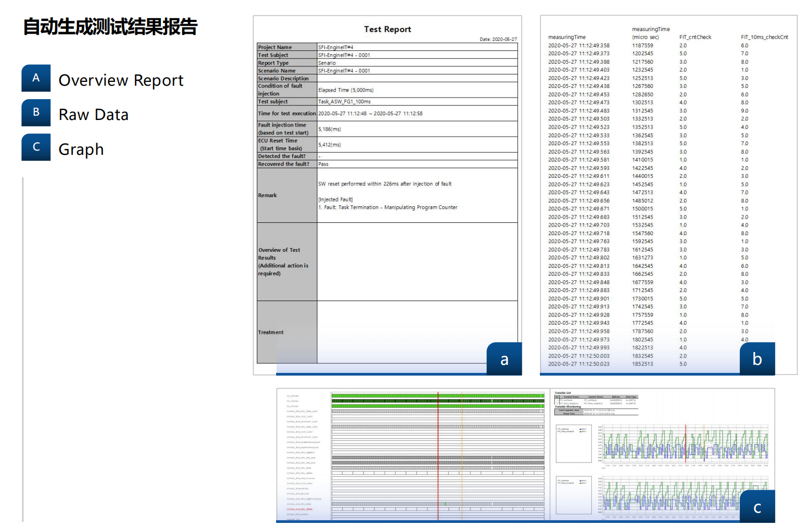The width and height of the screenshot is (801, 532).
Task: Select the Graph list item
Action: click(x=81, y=149)
